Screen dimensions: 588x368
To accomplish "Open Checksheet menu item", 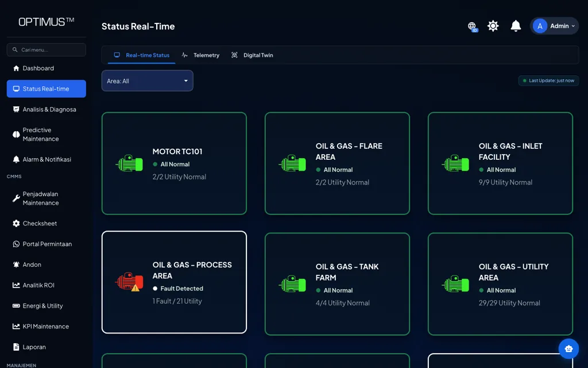I will tap(46, 224).
